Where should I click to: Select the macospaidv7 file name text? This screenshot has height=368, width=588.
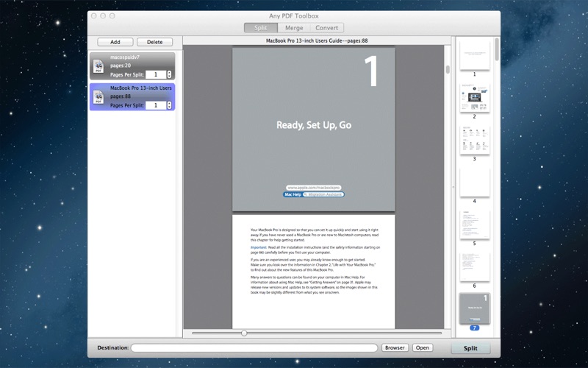pyautogui.click(x=125, y=57)
